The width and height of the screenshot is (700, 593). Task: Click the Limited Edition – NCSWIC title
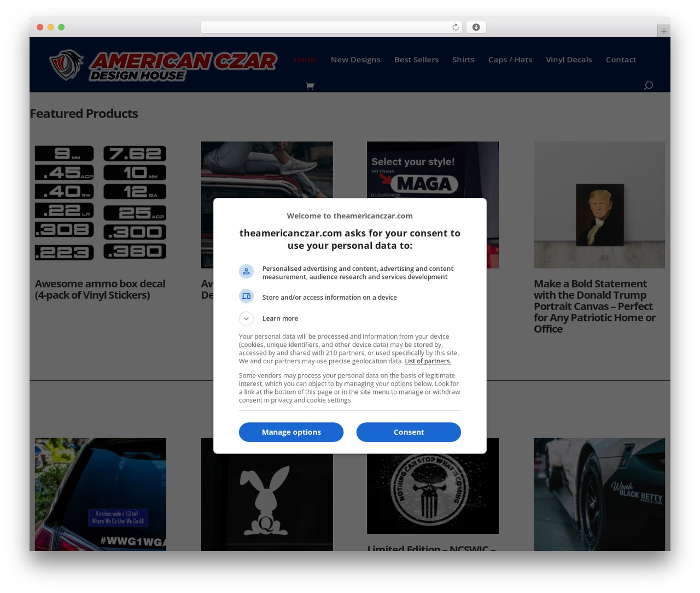tap(431, 547)
